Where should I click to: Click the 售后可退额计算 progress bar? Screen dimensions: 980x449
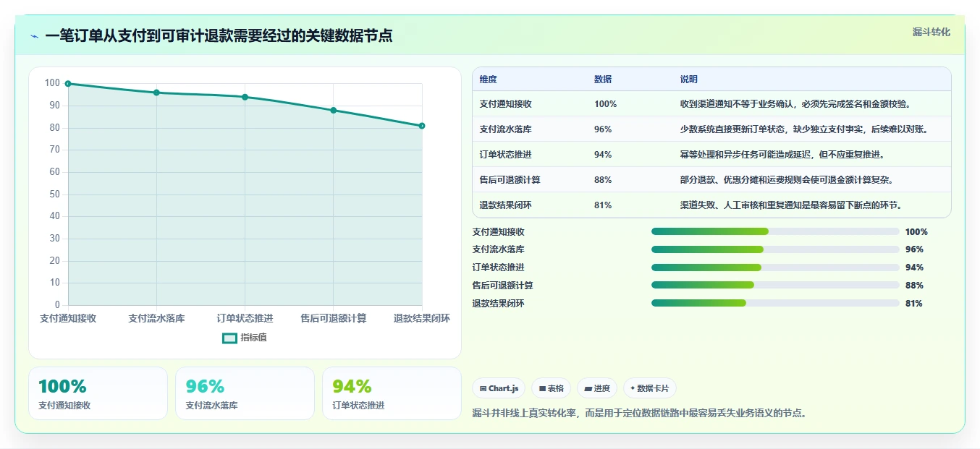[775, 285]
